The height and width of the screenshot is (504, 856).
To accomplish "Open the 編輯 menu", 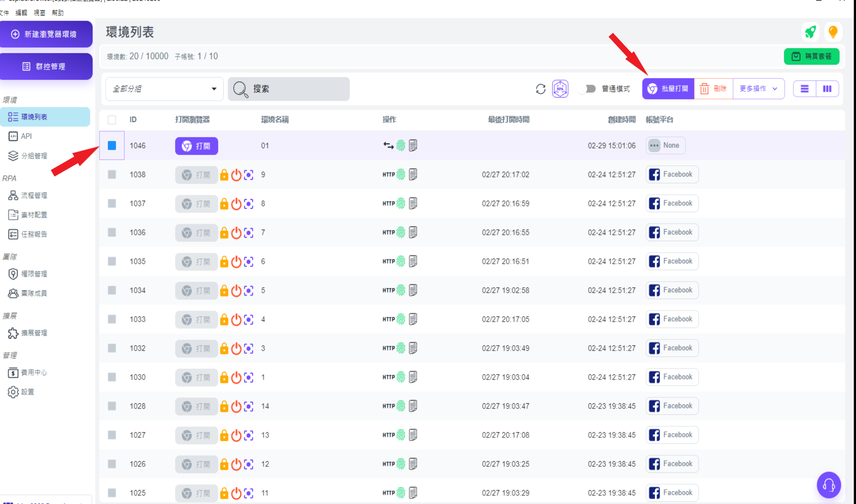I will tap(21, 13).
